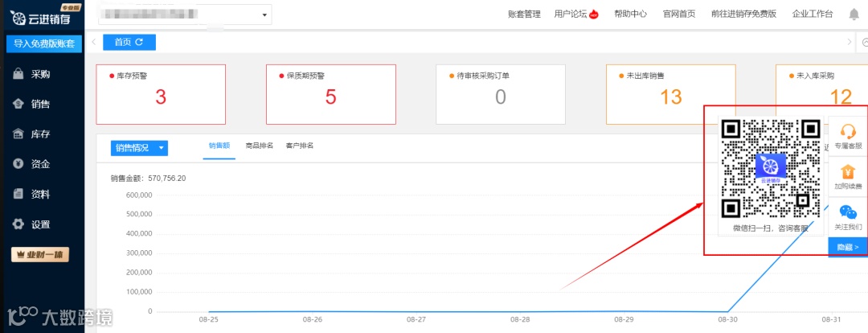Open 账套管理 in top navigation

pos(524,14)
